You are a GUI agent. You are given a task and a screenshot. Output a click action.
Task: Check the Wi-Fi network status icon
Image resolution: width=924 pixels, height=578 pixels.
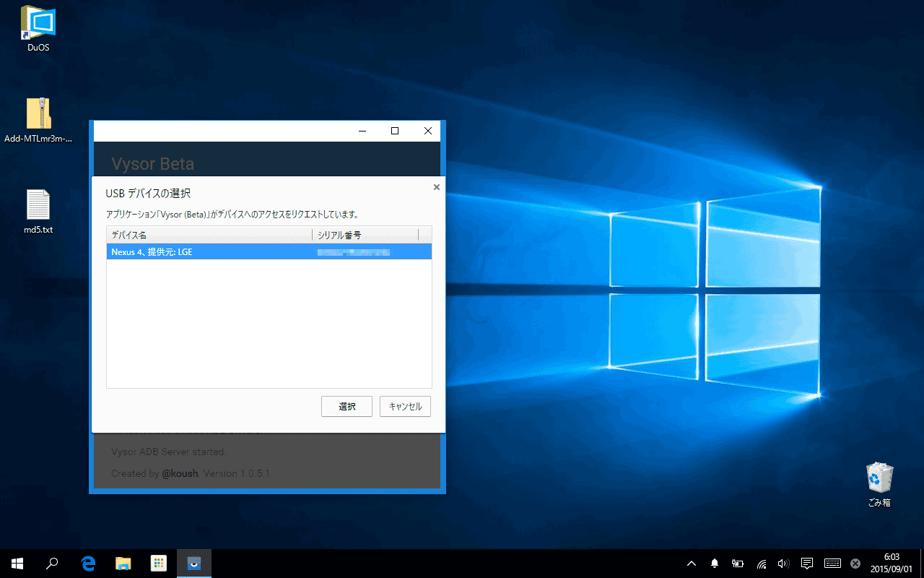[x=761, y=564]
